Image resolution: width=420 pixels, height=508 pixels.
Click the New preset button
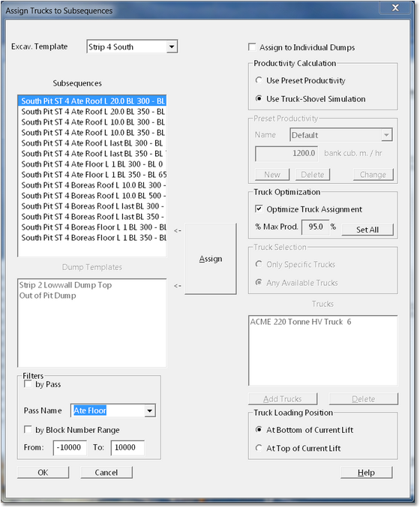(x=272, y=175)
